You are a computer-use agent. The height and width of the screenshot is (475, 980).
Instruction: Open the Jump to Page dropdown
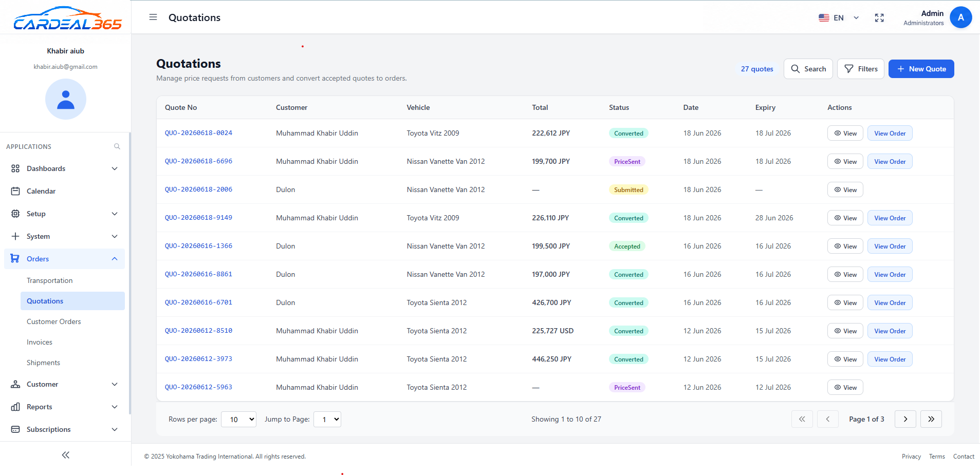click(x=327, y=420)
